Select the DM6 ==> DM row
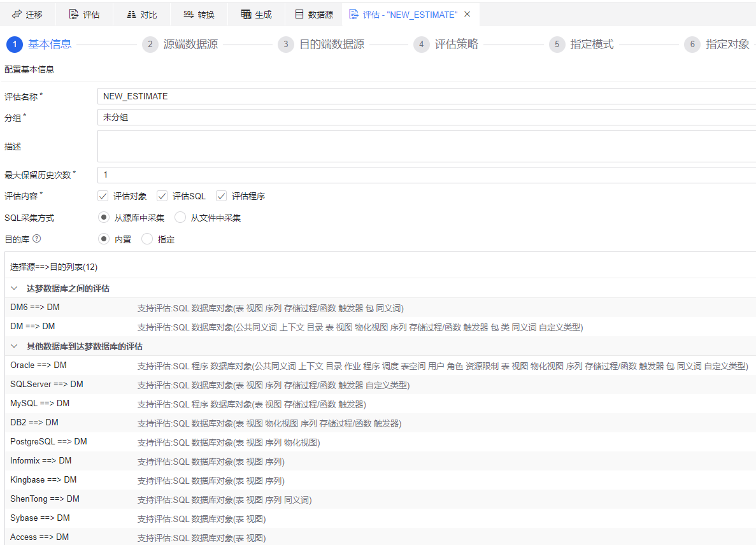Image resolution: width=756 pixels, height=545 pixels. pos(380,308)
